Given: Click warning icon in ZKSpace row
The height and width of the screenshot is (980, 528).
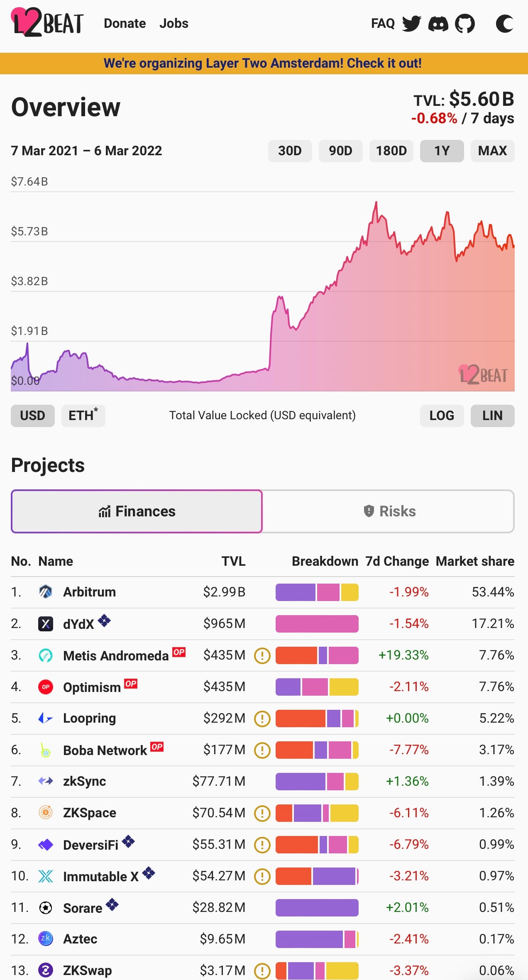Looking at the screenshot, I should [262, 814].
